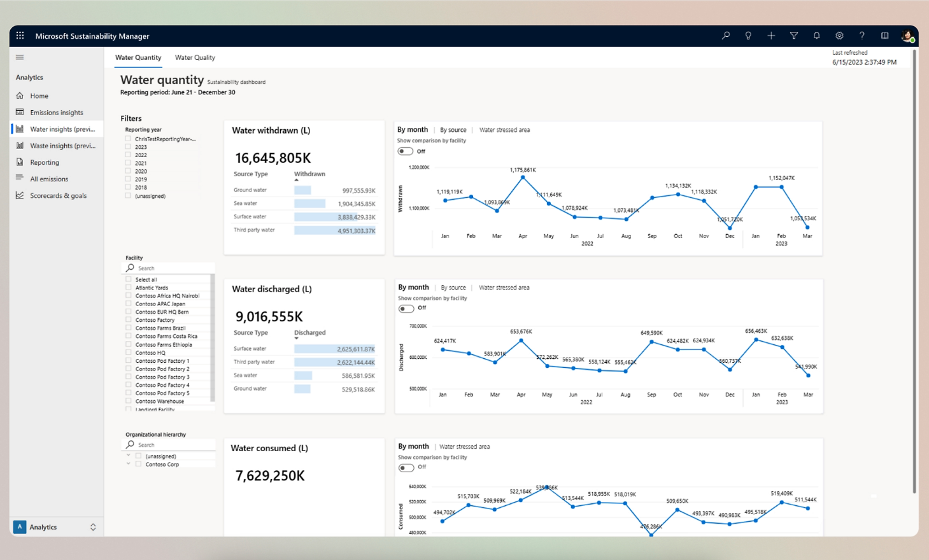929x560 pixels.
Task: Select Water stressed area in withdrawn chart
Action: [504, 130]
